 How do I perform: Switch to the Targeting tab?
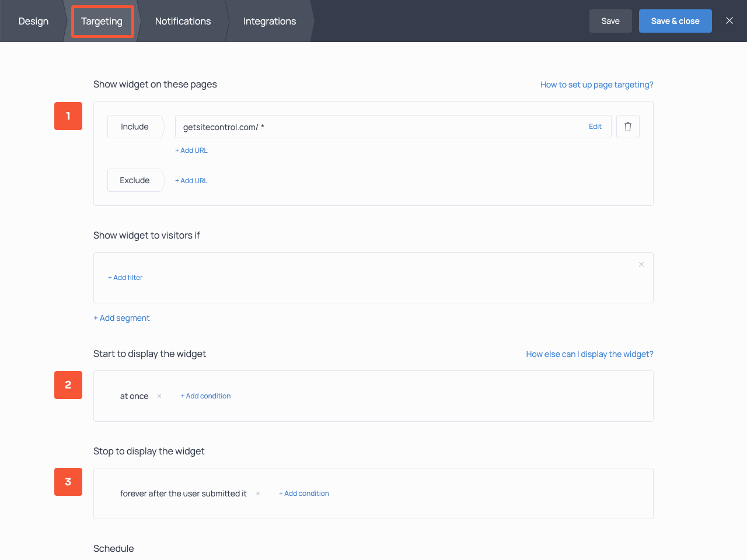(x=102, y=21)
